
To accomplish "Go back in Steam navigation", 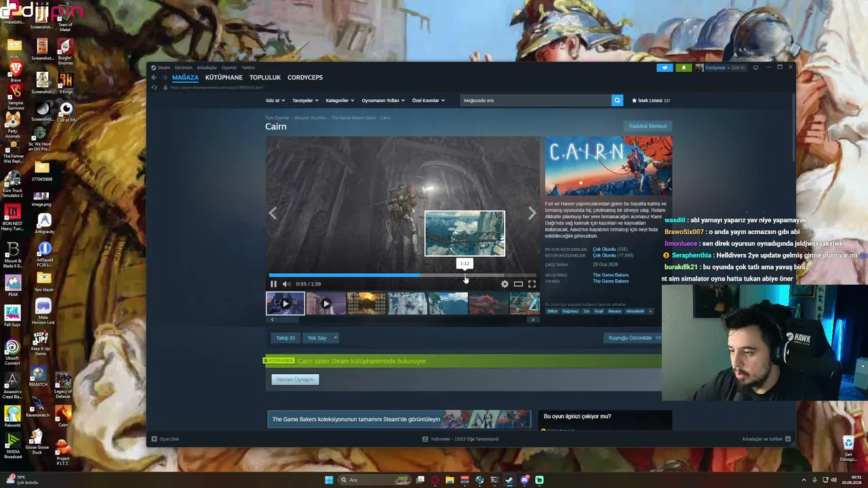I will click(154, 77).
